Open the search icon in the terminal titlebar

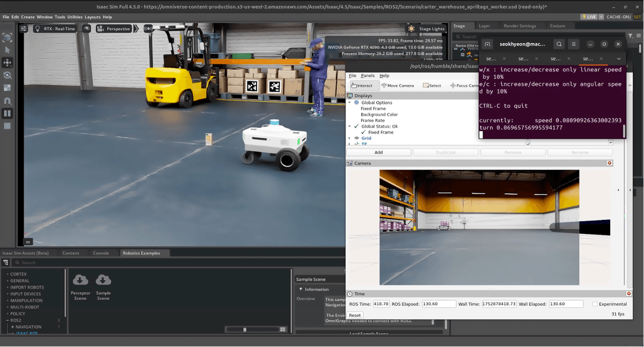pos(559,44)
